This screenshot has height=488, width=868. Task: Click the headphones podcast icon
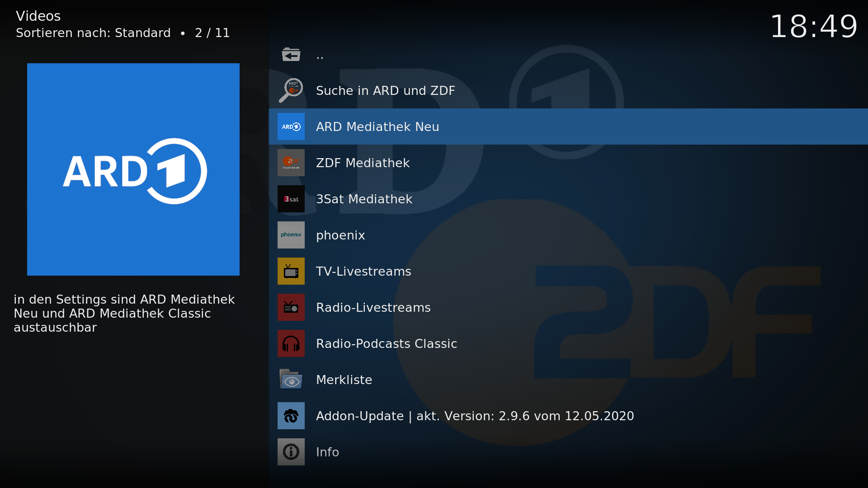click(x=291, y=343)
